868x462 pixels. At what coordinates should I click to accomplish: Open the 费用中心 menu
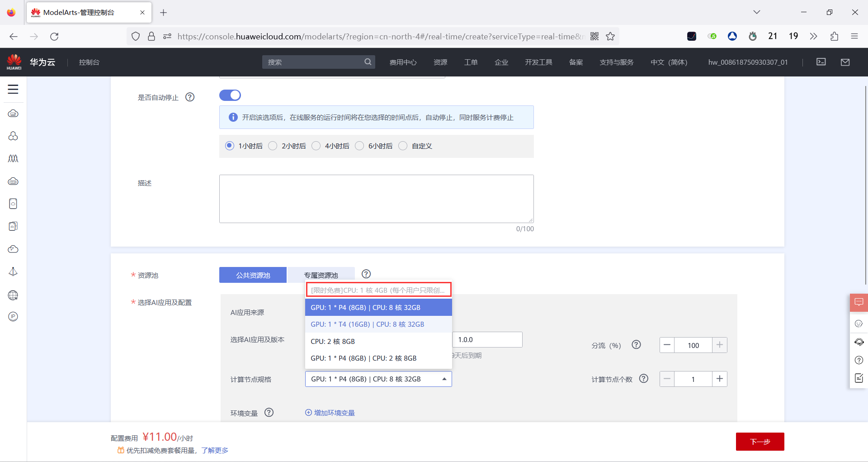(403, 62)
